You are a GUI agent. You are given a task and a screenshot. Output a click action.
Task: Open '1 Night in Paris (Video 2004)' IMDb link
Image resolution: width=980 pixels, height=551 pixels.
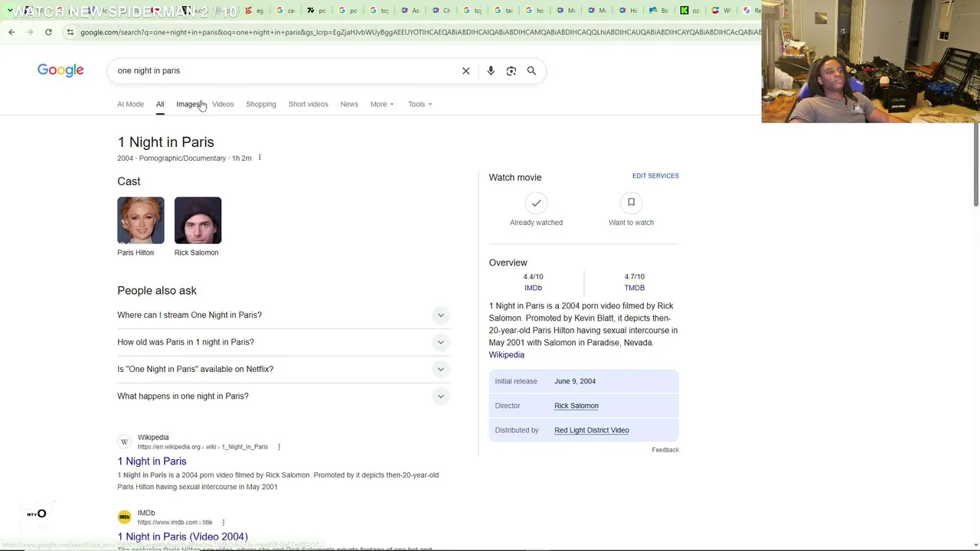182,536
